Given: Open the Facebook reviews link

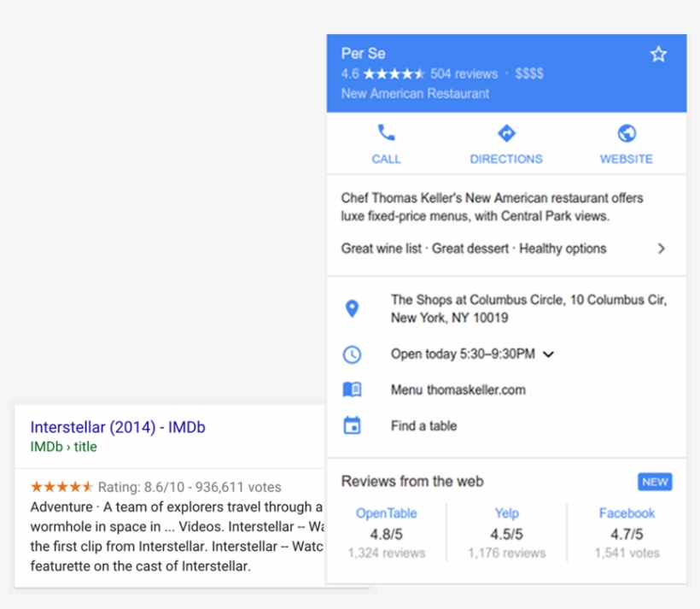Looking at the screenshot, I should click(x=627, y=513).
